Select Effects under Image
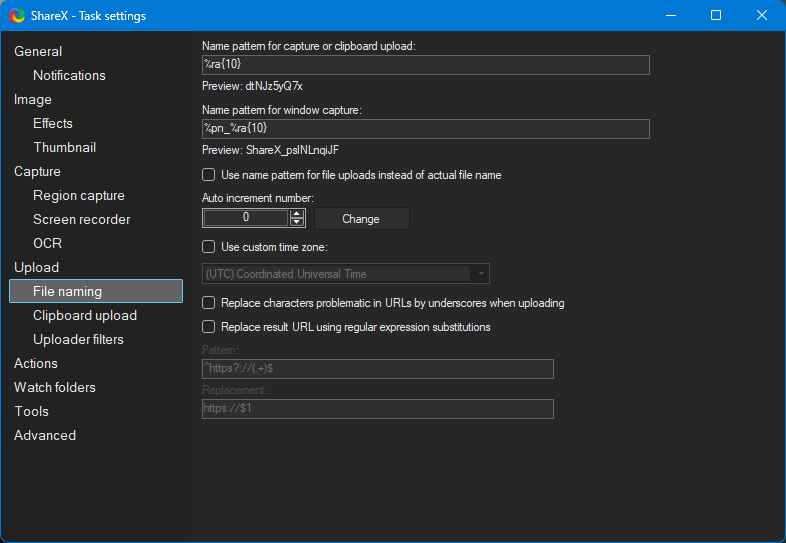 click(53, 123)
